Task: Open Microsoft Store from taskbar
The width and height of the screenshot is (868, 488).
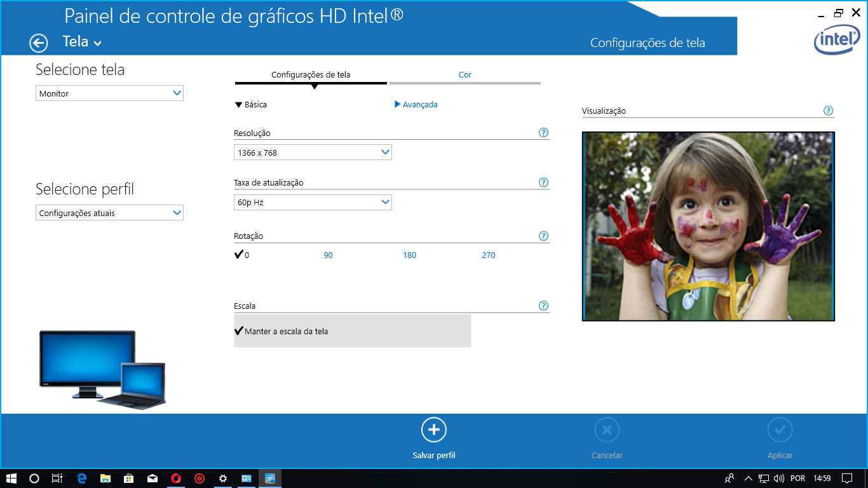Action: tap(128, 478)
